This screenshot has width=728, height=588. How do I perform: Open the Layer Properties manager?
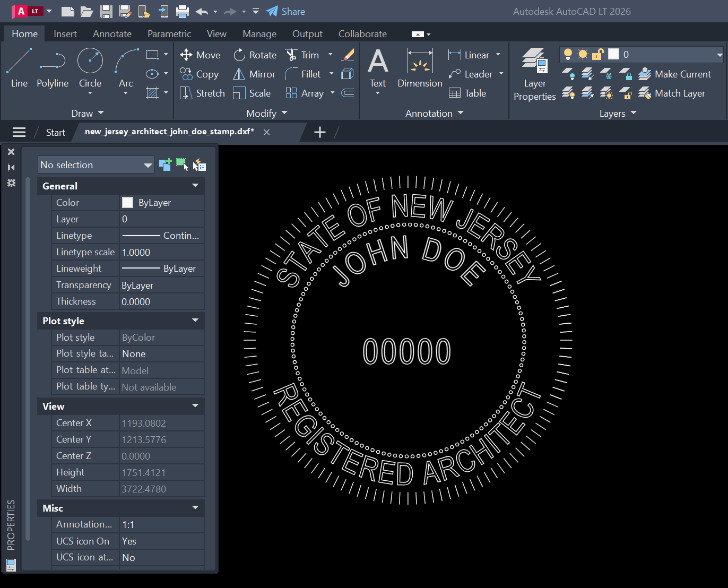click(534, 74)
